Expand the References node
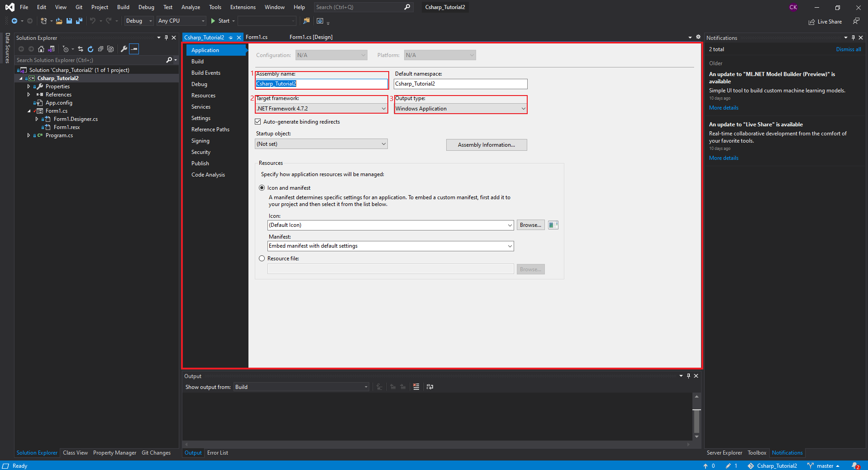 point(29,95)
